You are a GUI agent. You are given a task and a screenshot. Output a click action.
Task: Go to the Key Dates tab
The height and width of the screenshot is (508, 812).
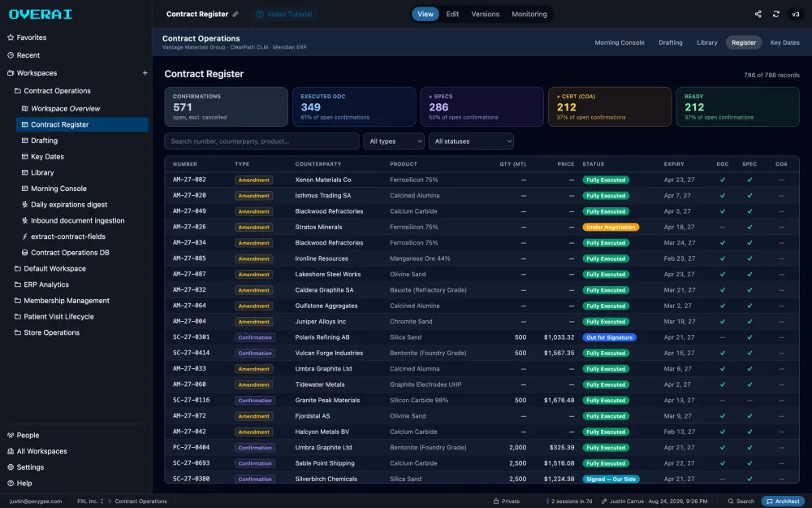click(x=784, y=42)
